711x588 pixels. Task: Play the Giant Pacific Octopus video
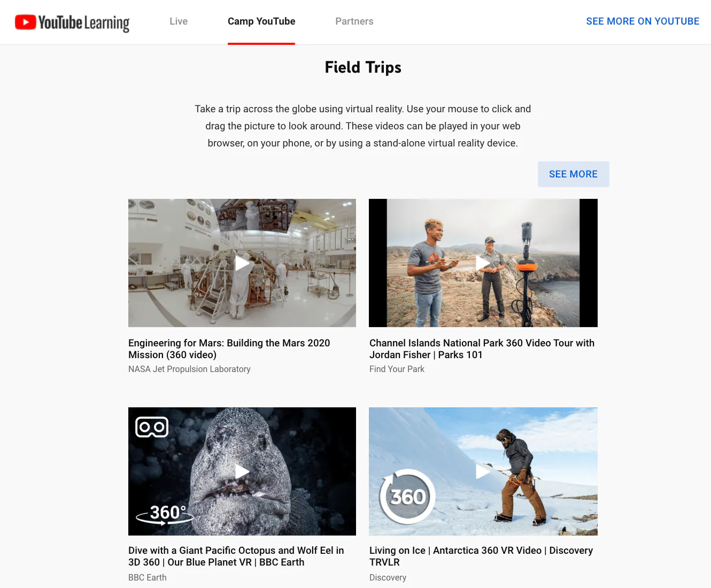(242, 471)
